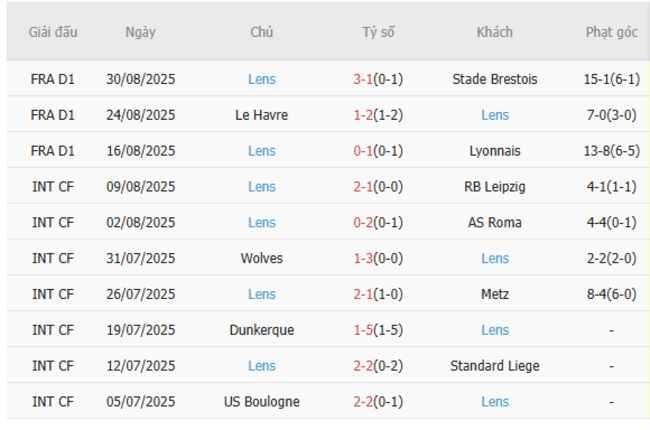Click the Lens link in the 30/08/2025 row

[x=262, y=79]
